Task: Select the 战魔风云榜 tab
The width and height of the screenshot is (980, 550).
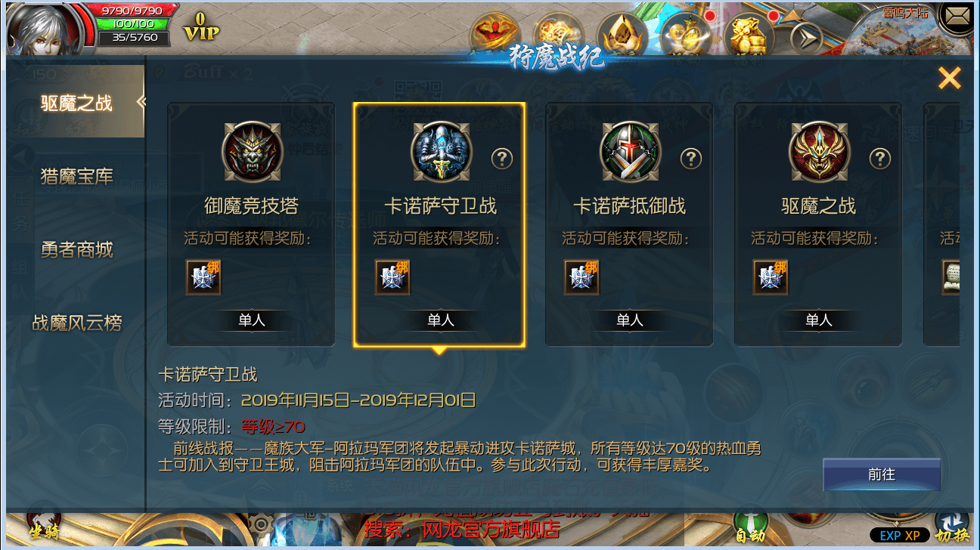Action: pos(76,323)
